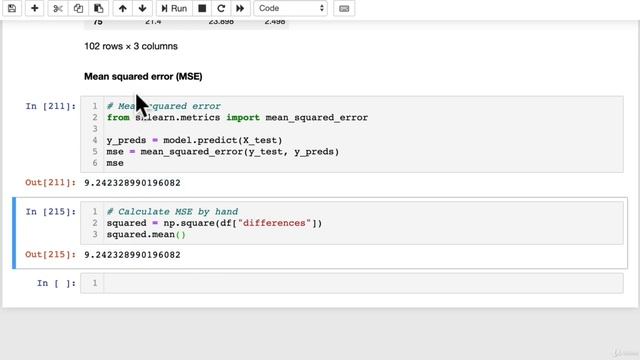Insert a new cell below with plus icon
The image size is (640, 360).
coord(35,8)
